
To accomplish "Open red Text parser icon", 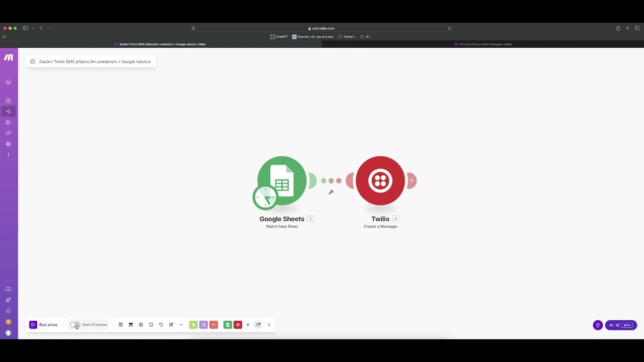I will click(213, 325).
